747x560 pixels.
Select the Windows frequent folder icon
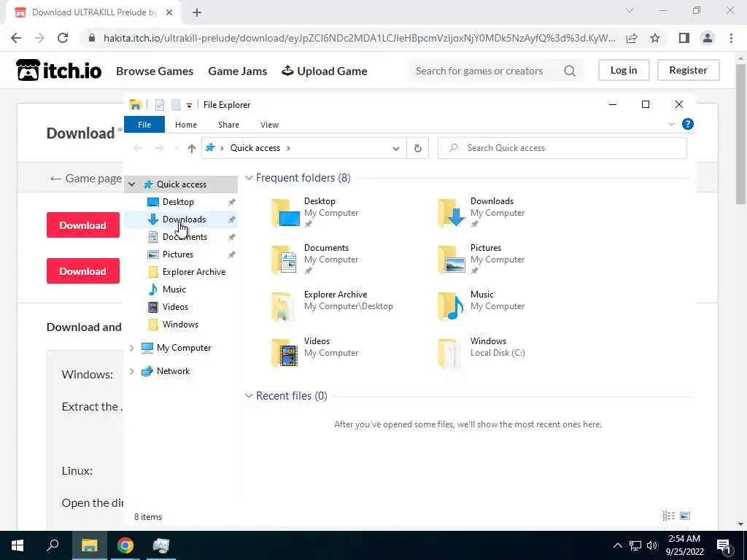[x=449, y=353]
